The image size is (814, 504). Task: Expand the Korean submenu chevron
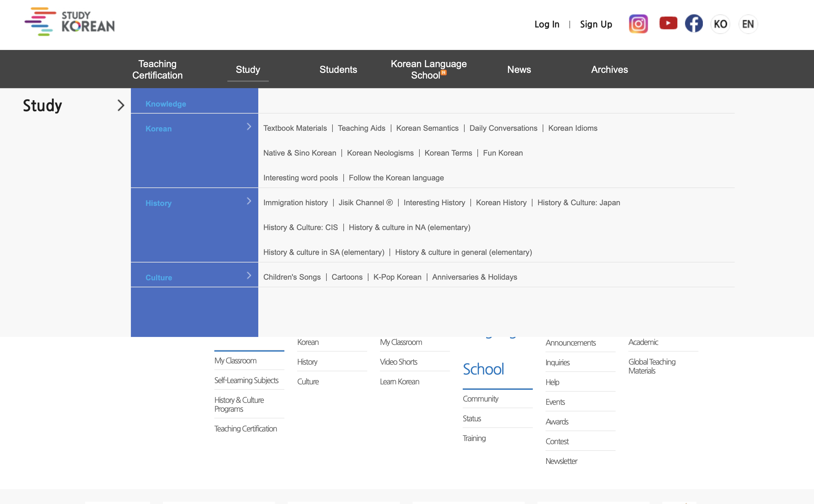(x=248, y=127)
